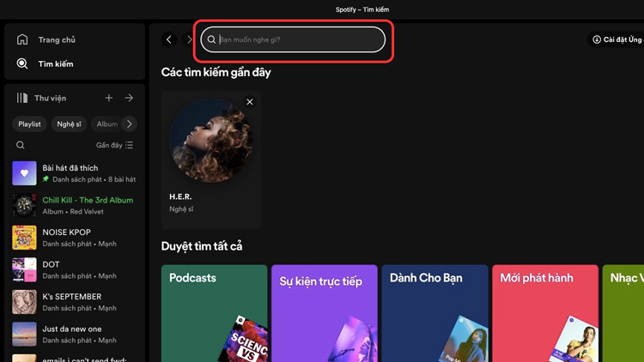Click the liked songs heart thumbnail

point(24,173)
